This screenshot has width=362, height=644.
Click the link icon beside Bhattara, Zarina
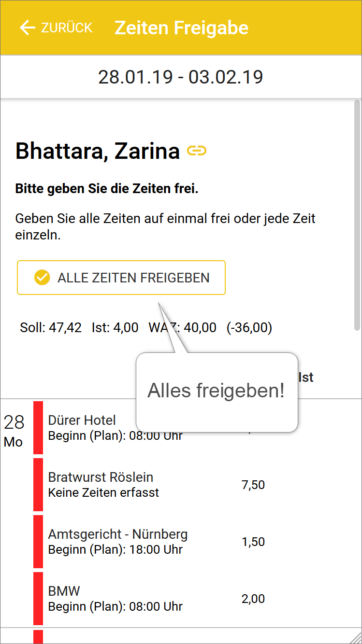coord(197,151)
